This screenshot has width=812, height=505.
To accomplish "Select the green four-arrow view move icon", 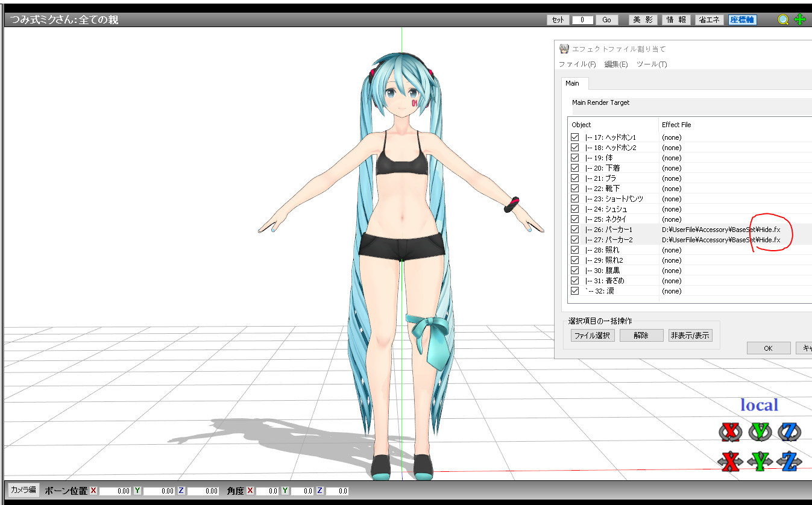I will [800, 19].
